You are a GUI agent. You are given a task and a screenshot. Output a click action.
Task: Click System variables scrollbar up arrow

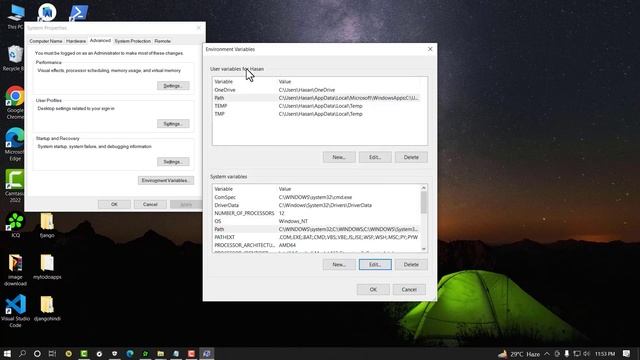tap(424, 188)
